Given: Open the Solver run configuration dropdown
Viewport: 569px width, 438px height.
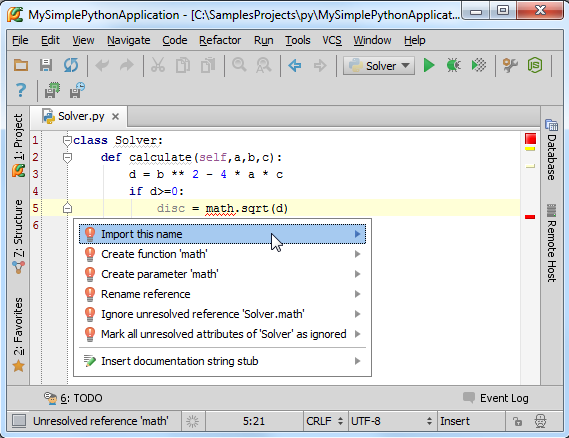Looking at the screenshot, I should (x=379, y=66).
